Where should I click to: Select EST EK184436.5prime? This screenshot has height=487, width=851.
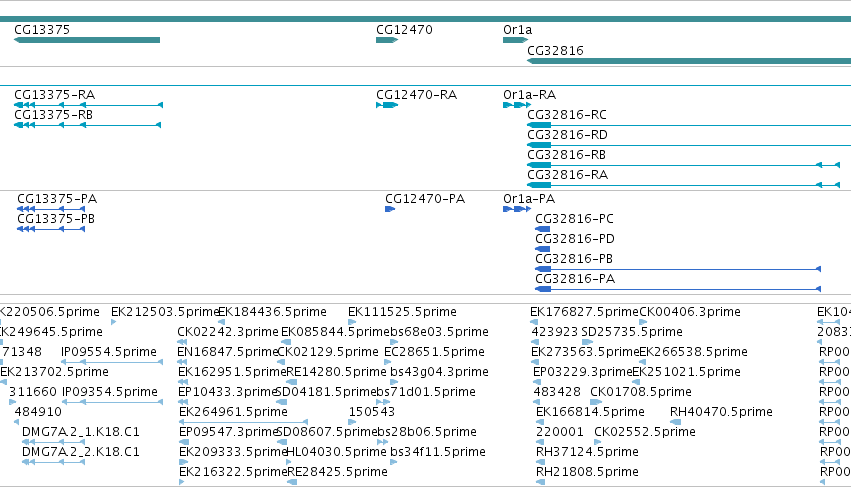pos(272,312)
